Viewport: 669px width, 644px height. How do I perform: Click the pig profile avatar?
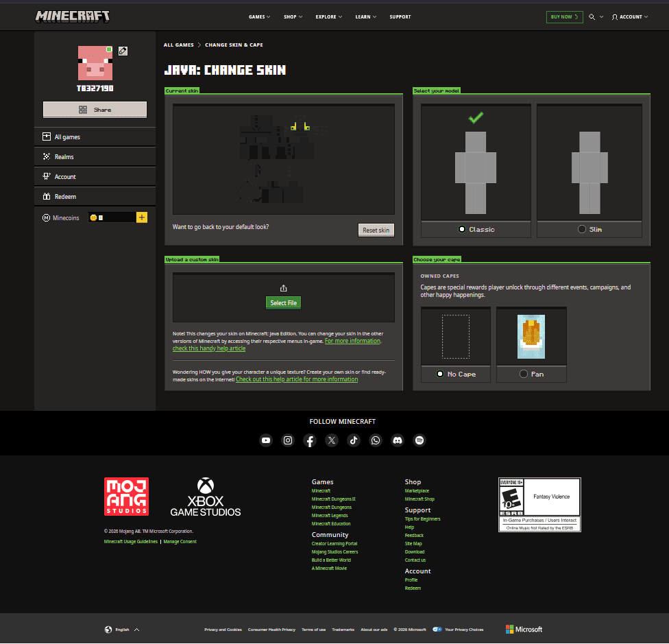coord(95,63)
